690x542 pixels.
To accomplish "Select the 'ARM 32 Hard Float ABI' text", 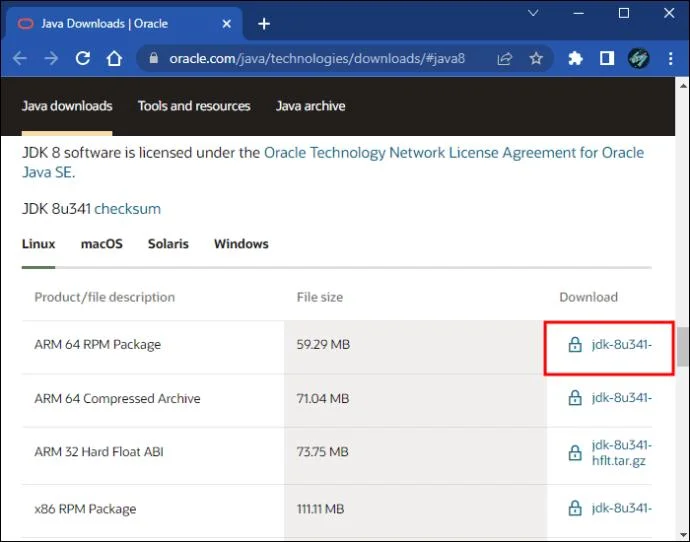I will pyautogui.click(x=99, y=452).
